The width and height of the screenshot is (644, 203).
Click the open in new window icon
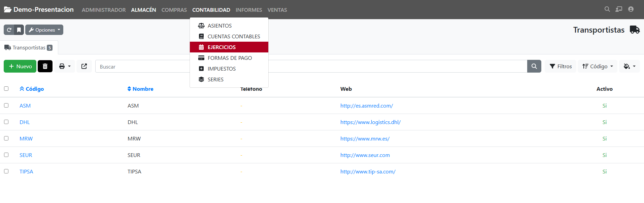84,67
